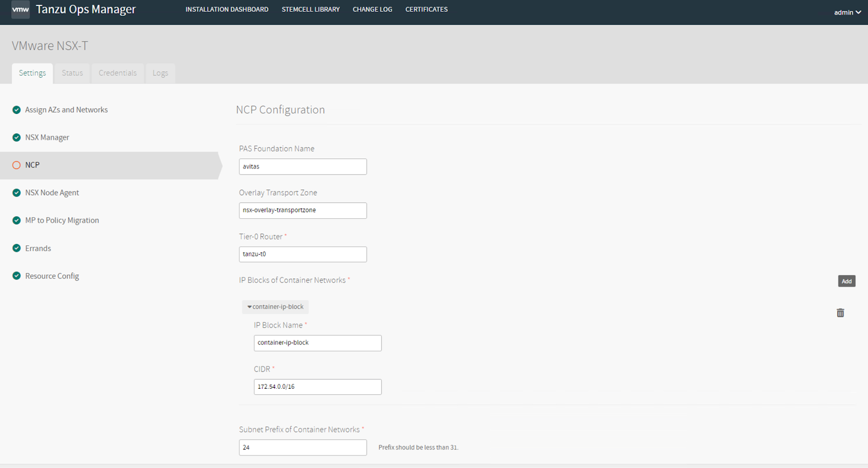Viewport: 868px width, 468px height.
Task: Click the CIDR input field
Action: tap(317, 387)
